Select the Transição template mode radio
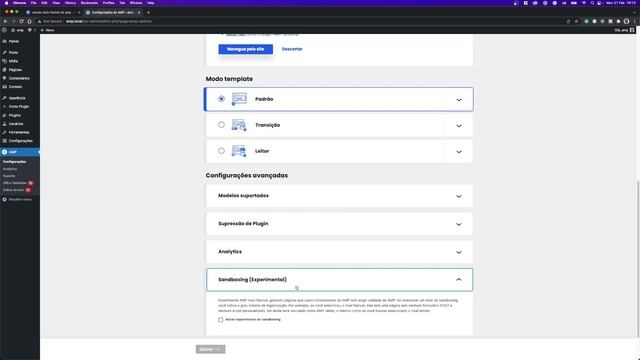The width and height of the screenshot is (640, 360). [x=221, y=125]
